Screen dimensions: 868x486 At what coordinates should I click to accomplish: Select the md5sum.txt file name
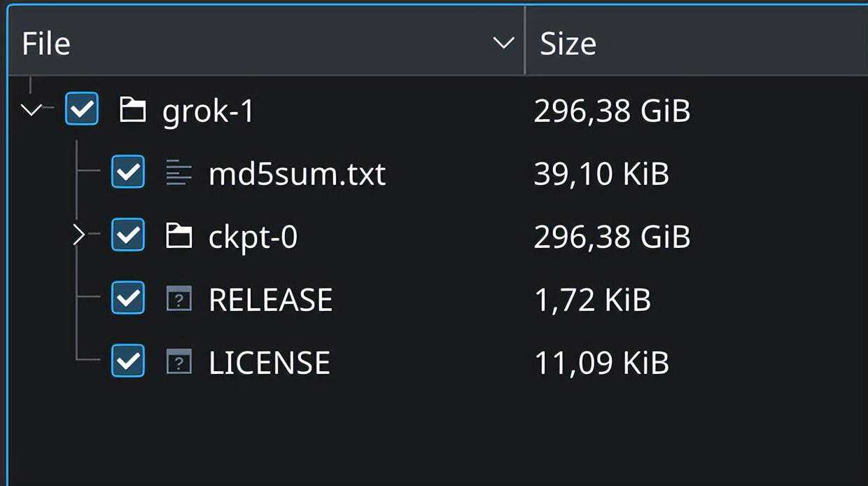tap(297, 174)
